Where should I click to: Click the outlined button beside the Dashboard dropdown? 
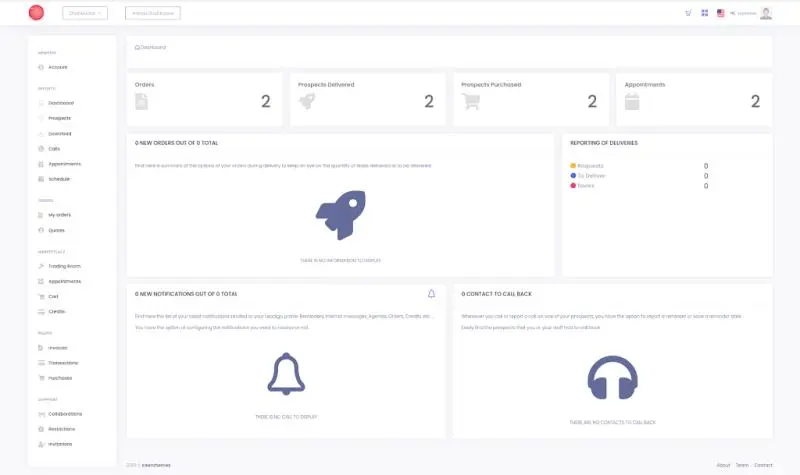(153, 13)
